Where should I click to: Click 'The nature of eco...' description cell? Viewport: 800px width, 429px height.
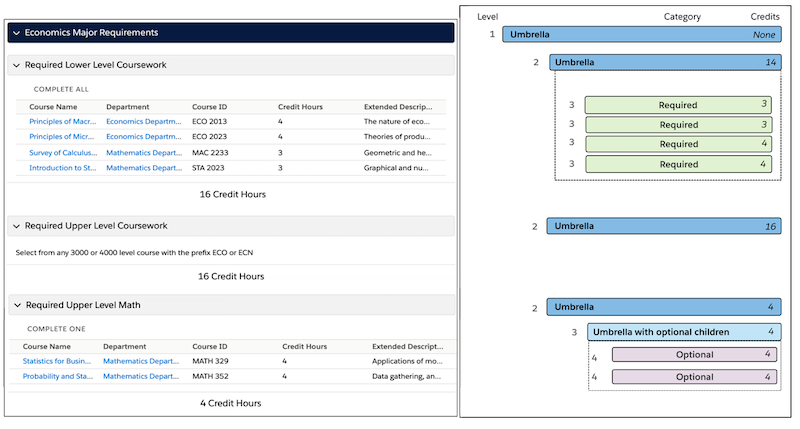397,121
